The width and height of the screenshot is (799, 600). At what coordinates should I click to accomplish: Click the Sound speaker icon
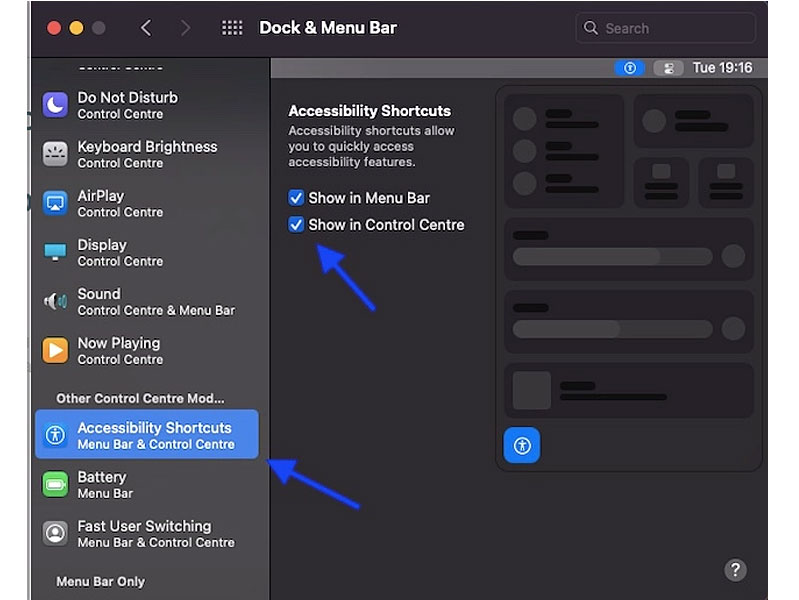[x=55, y=301]
